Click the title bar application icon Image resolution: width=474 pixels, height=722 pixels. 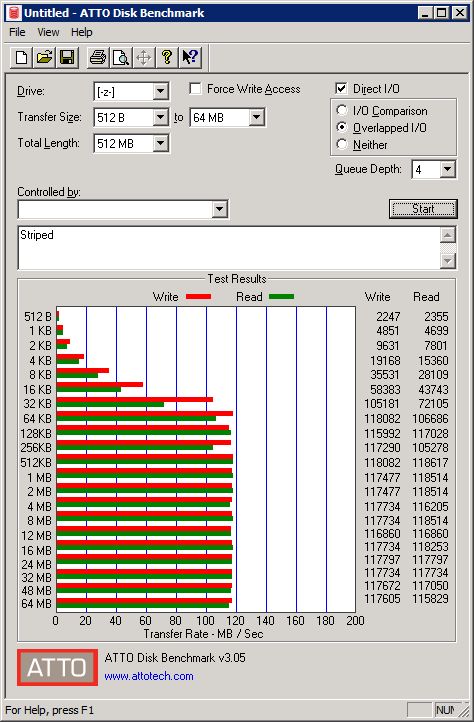tap(14, 13)
